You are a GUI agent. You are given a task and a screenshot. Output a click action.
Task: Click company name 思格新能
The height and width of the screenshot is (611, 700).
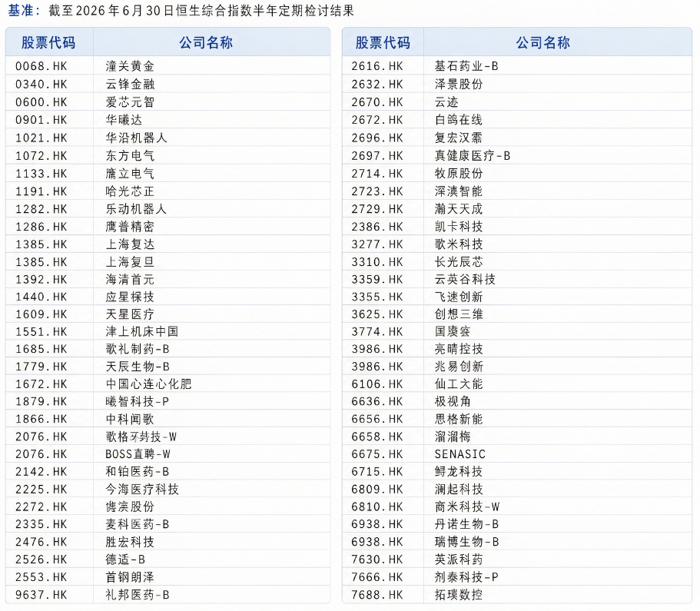tap(459, 420)
